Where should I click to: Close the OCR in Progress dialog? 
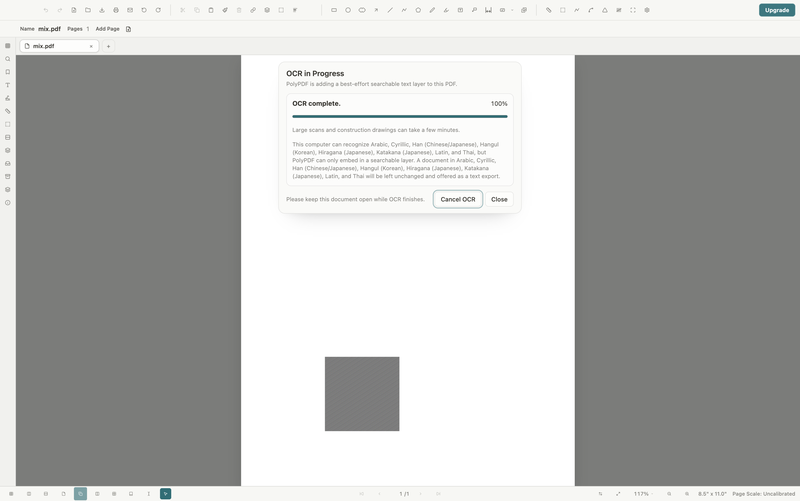[x=499, y=199]
